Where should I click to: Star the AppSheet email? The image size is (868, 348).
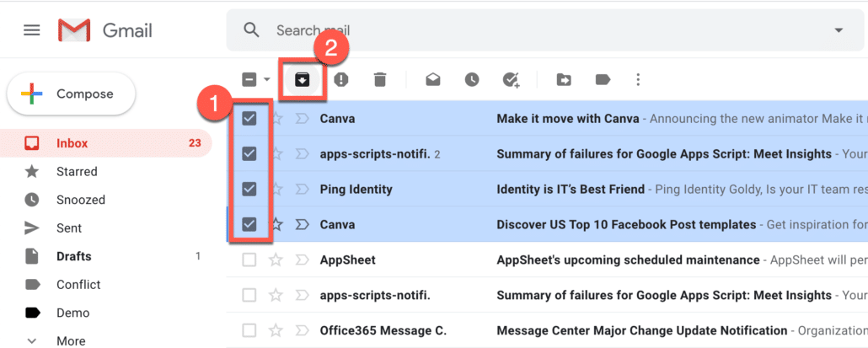(276, 260)
